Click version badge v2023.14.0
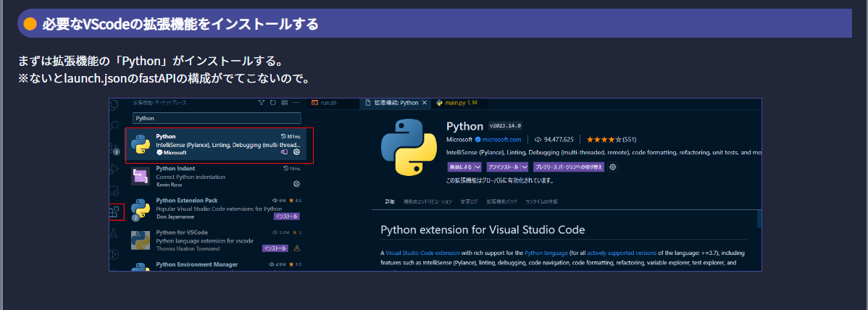The height and width of the screenshot is (310, 868). tap(505, 125)
